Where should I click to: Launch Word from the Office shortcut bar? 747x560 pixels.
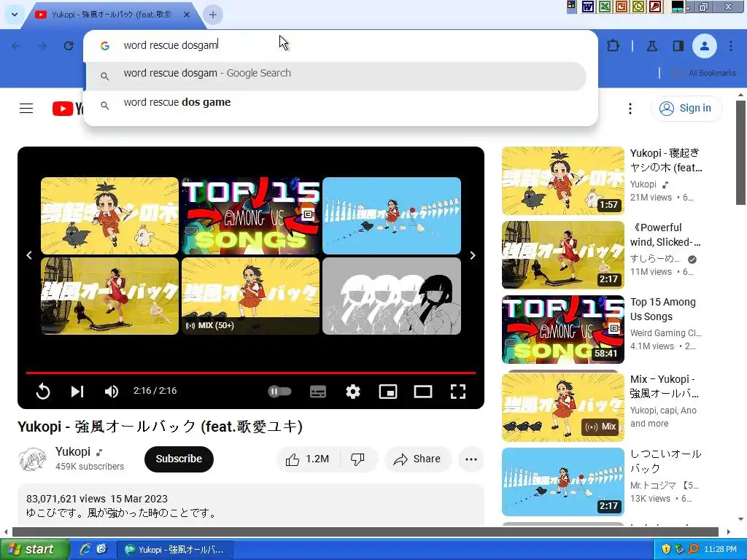588,7
